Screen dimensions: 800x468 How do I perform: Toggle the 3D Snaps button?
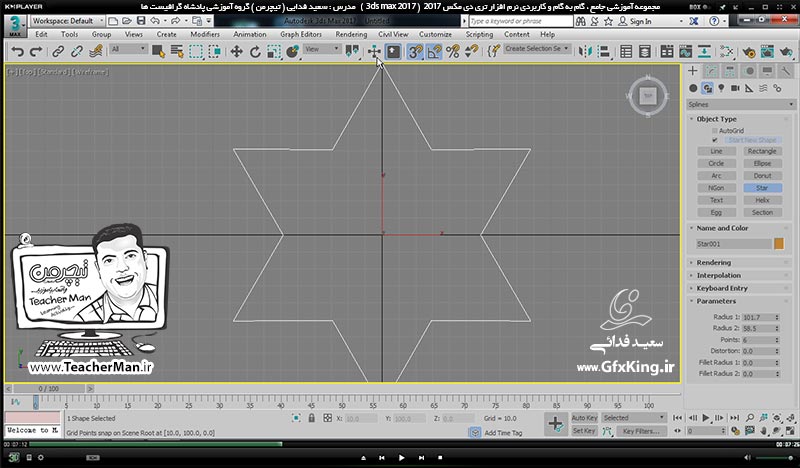click(415, 51)
